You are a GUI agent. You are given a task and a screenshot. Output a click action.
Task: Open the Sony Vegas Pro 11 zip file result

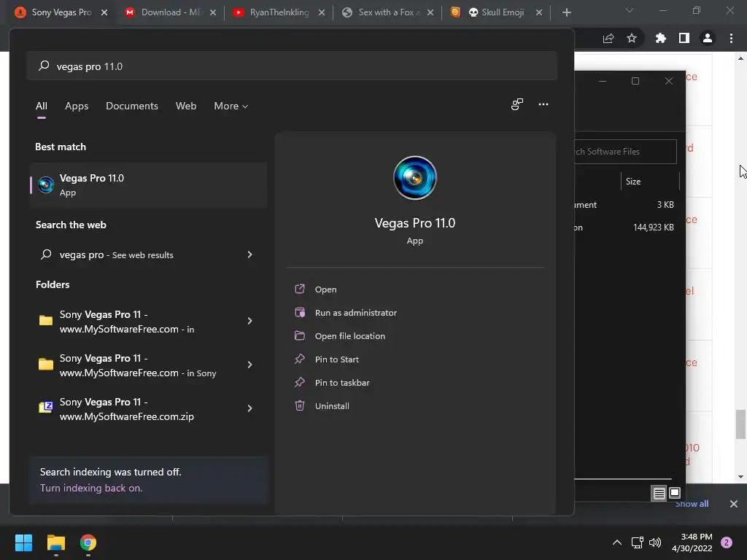(x=148, y=409)
